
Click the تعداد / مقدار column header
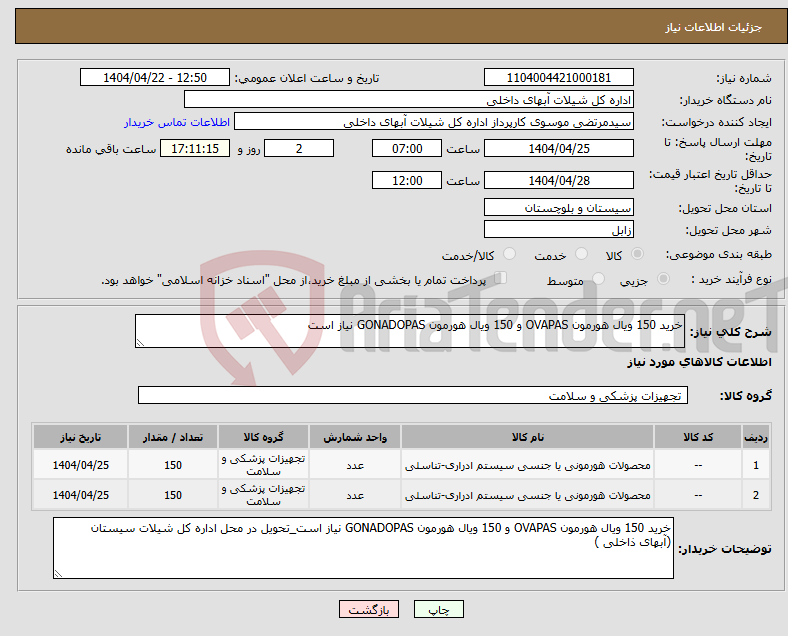coord(173,437)
